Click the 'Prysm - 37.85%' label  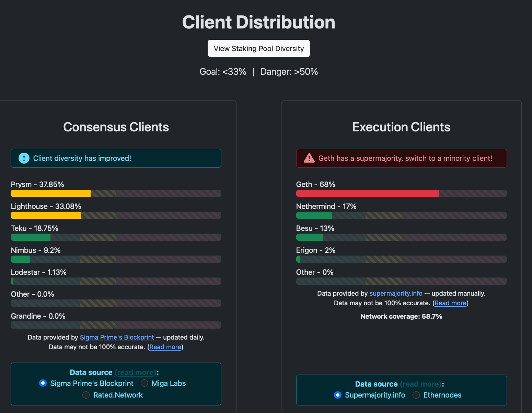click(x=37, y=184)
